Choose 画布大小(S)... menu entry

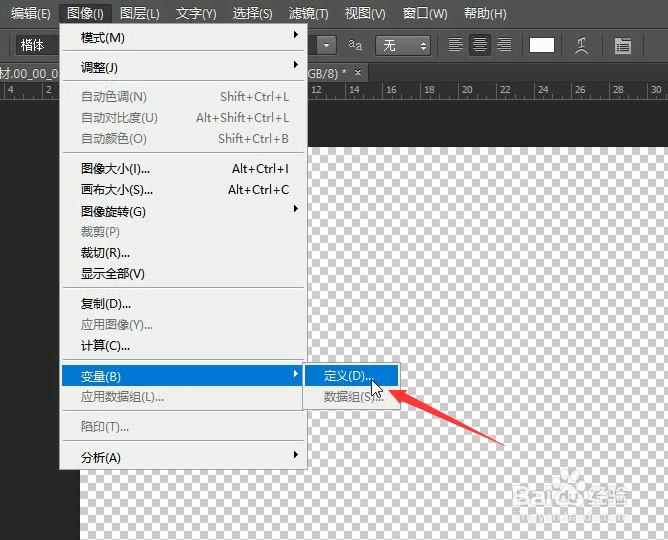pos(183,190)
